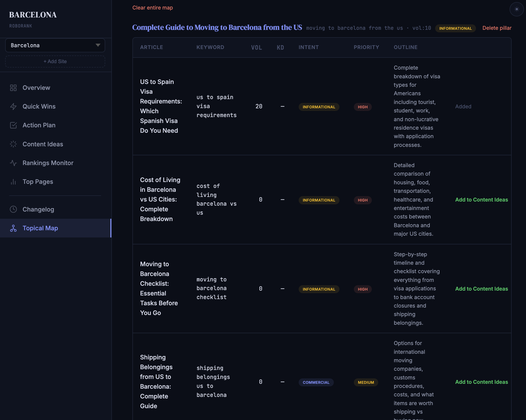Click the Topical Map network icon

(13, 228)
